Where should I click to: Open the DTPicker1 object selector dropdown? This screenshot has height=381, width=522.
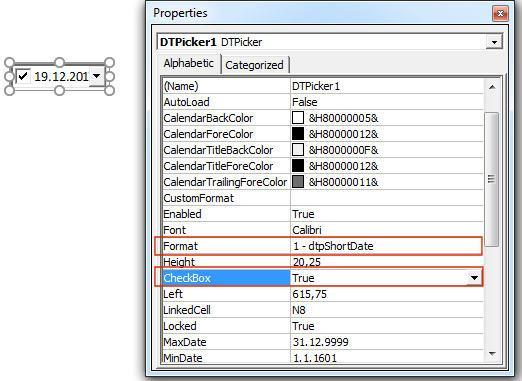click(494, 42)
